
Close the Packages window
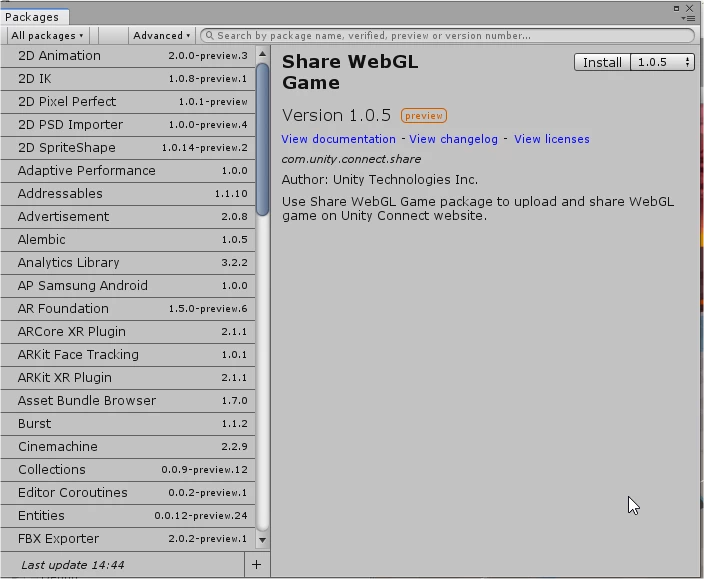tap(690, 8)
